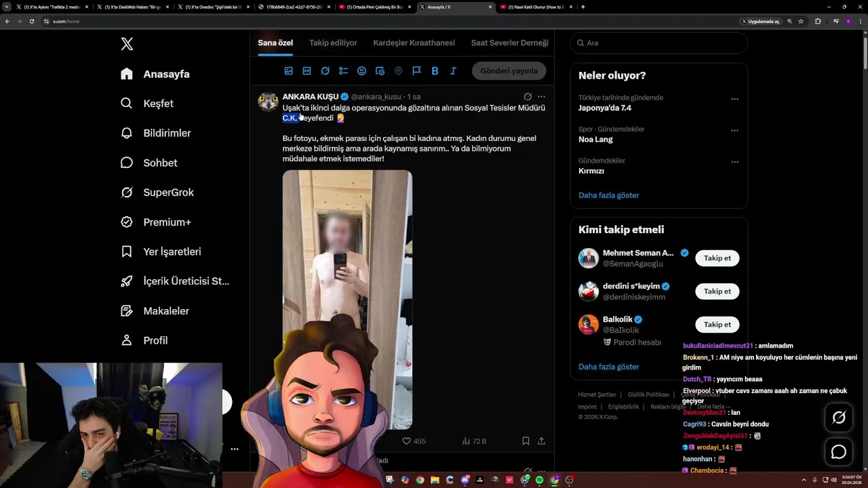868x488 pixels.
Task: Open Makaleler articles page
Action: point(154,311)
